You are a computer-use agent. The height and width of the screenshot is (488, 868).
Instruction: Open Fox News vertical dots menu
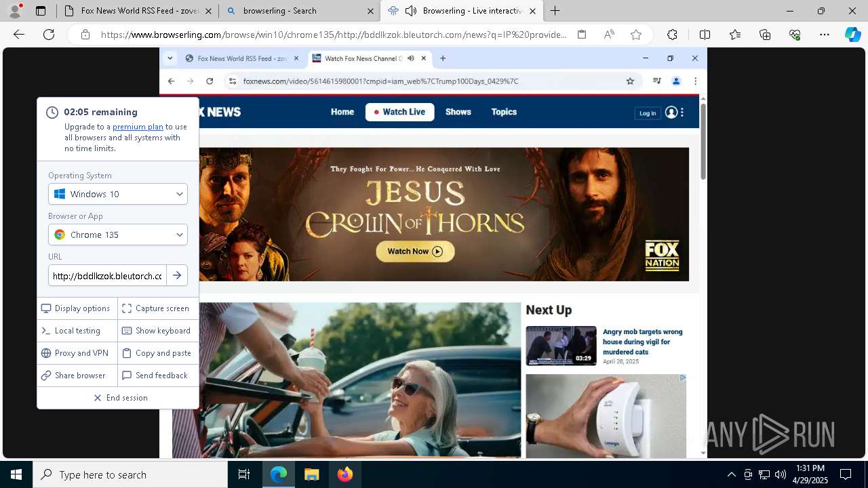682,113
